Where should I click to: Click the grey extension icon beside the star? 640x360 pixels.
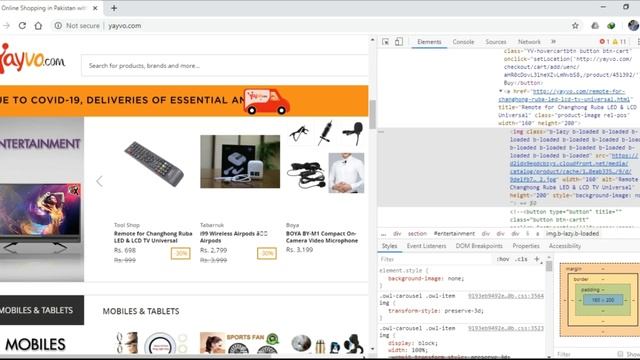(595, 25)
